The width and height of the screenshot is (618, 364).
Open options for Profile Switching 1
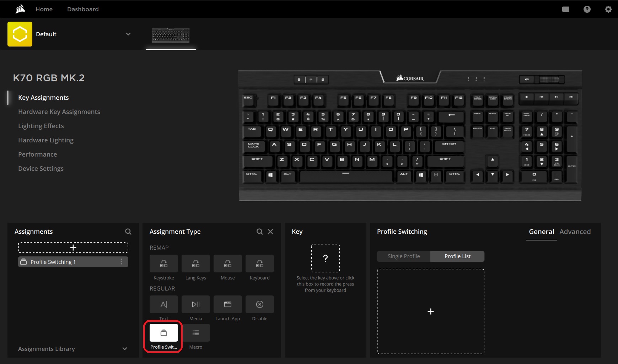(x=121, y=262)
